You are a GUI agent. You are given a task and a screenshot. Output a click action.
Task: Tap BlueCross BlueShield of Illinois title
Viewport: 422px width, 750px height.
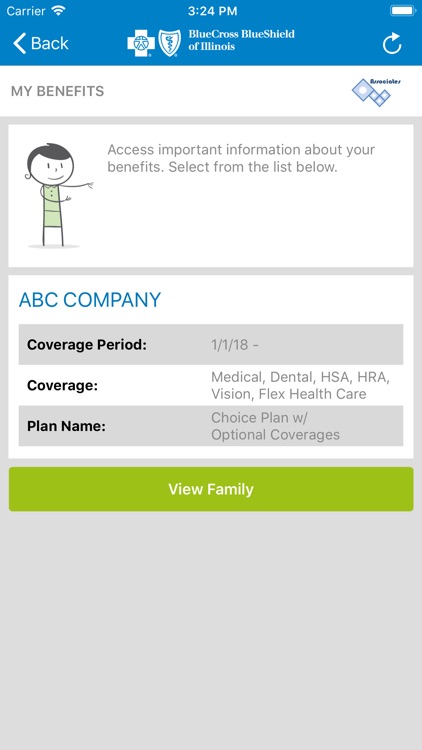[242, 40]
